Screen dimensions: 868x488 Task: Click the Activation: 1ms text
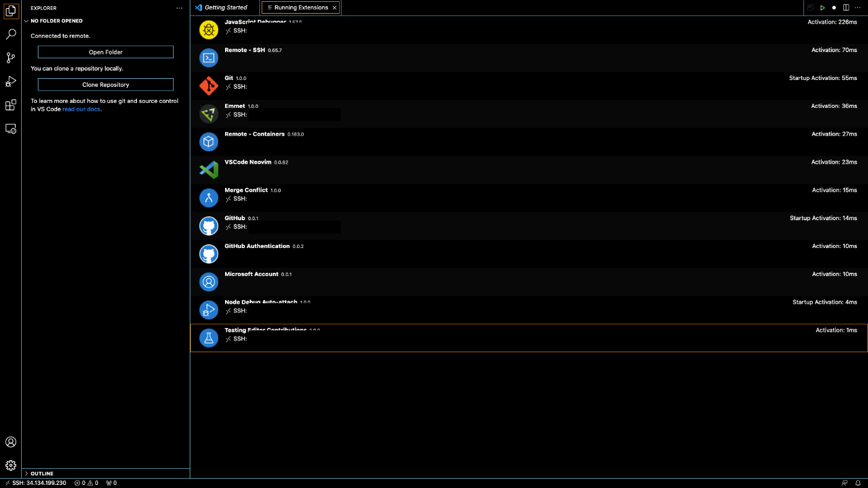[x=836, y=331]
